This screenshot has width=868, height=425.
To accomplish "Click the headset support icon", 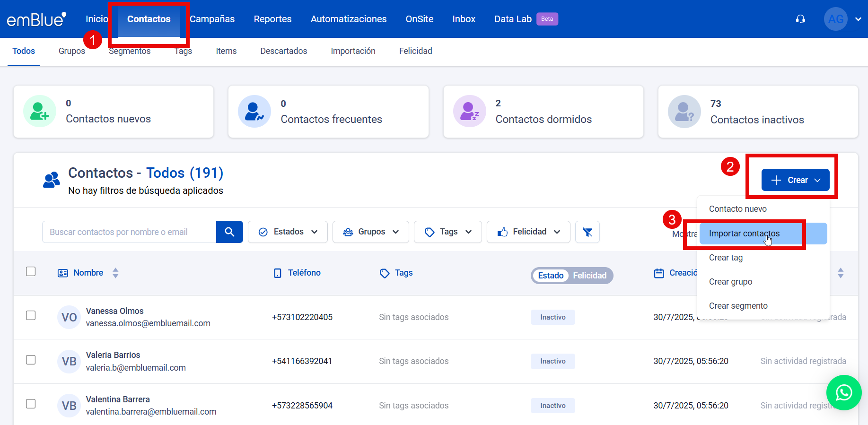I will (800, 19).
